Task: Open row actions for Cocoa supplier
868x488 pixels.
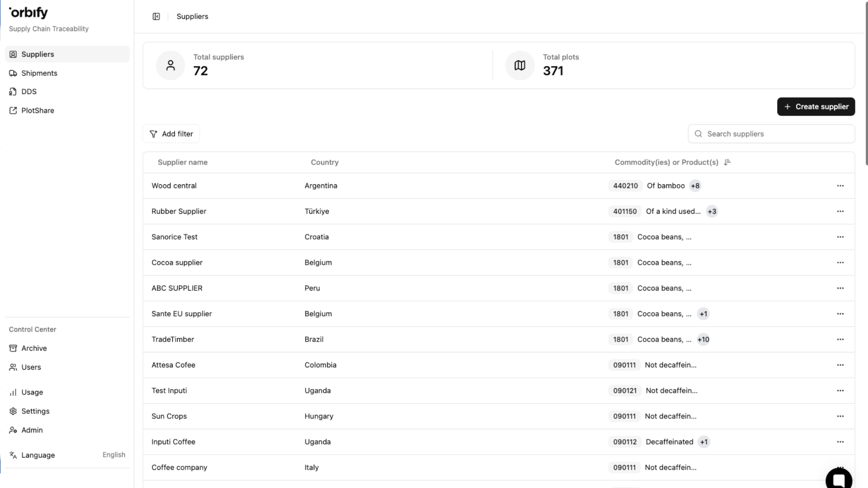Action: (840, 263)
